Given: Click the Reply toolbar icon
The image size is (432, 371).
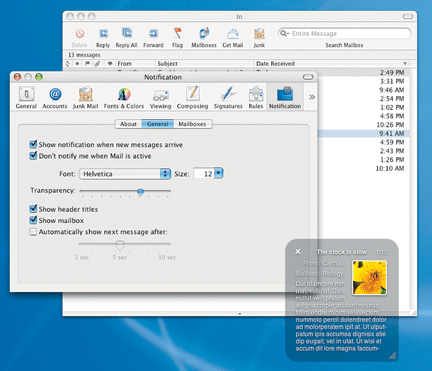Looking at the screenshot, I should pyautogui.click(x=103, y=34).
